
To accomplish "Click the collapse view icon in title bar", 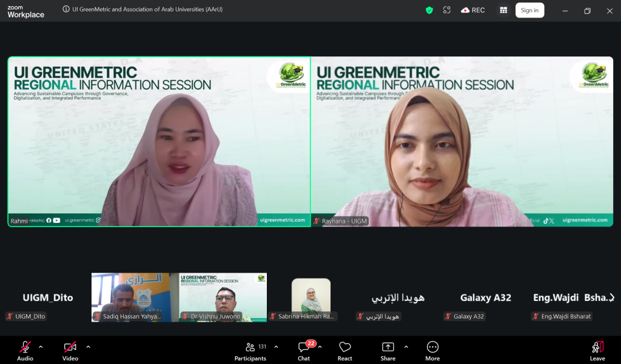I will coord(447,10).
